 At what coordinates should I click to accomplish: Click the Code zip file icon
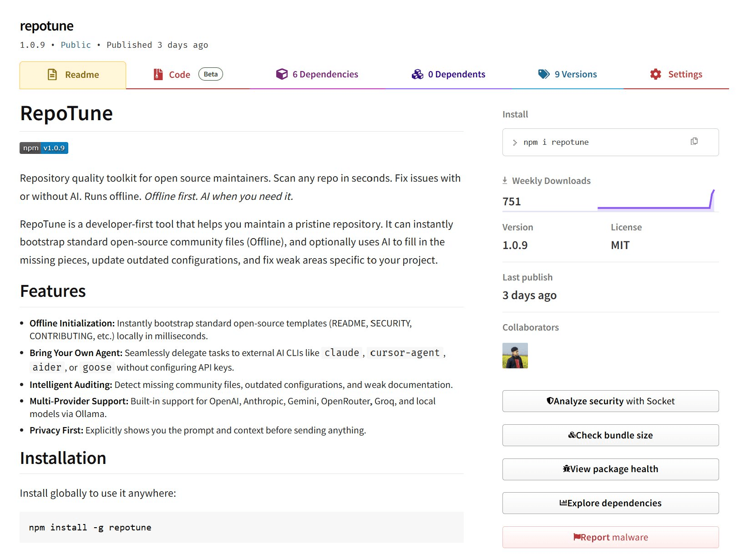point(158,74)
